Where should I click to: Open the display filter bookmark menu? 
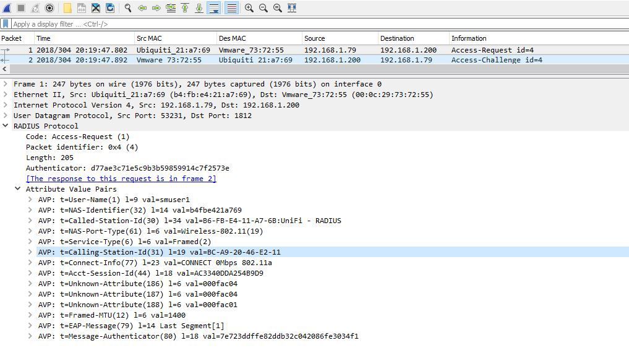(x=6, y=24)
